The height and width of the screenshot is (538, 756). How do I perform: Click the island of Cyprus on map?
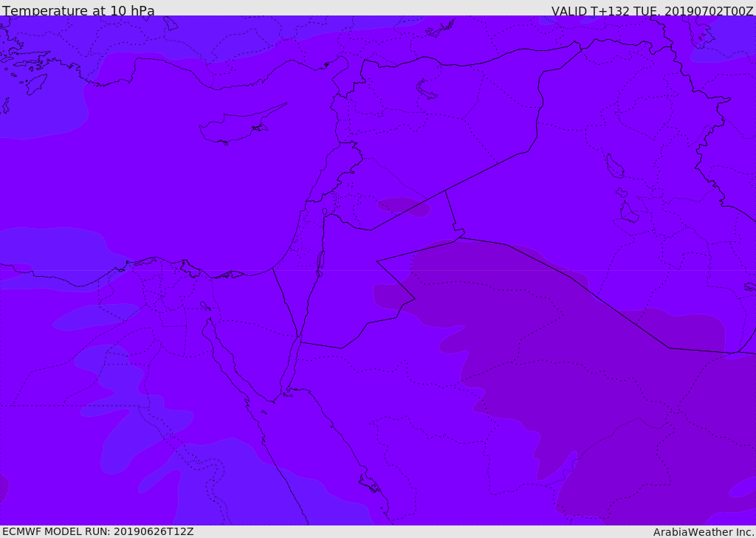[242, 125]
